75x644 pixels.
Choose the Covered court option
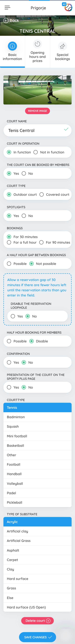click(42, 195)
